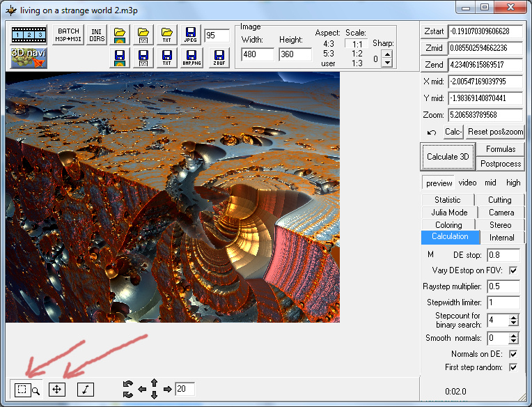532x407 pixels.
Task: Select the 4:3 aspect ratio
Action: pos(329,44)
